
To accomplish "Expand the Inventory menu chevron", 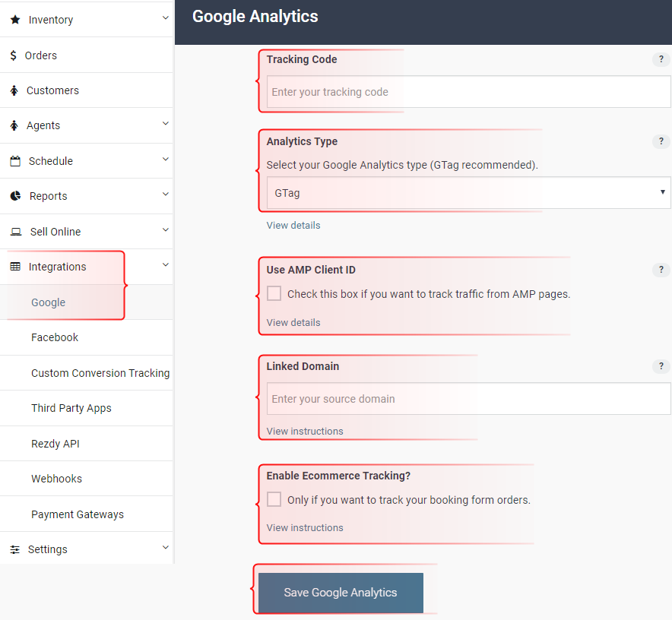I will point(166,18).
